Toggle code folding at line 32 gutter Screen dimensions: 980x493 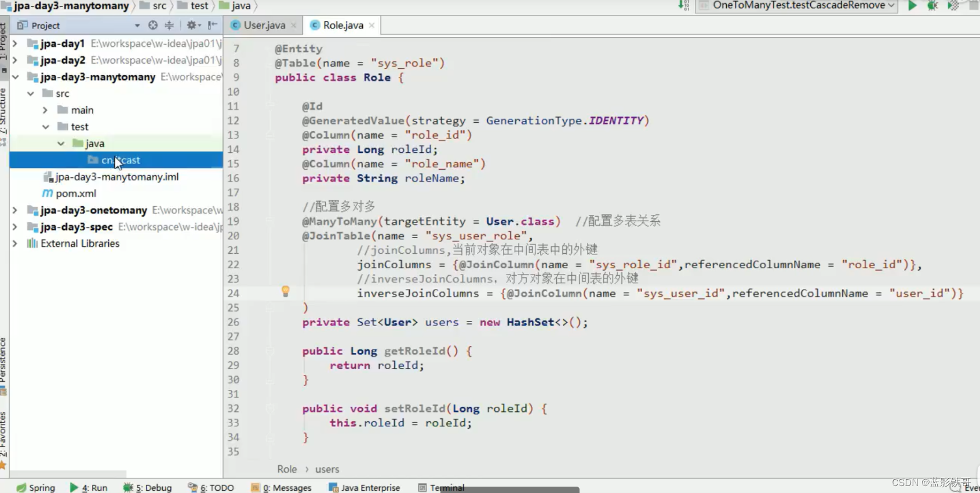click(270, 408)
